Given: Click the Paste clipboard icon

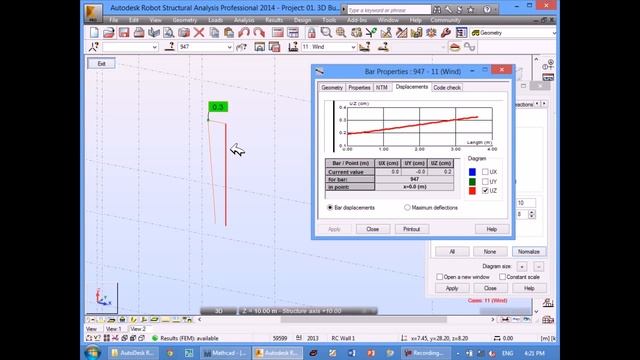Looking at the screenshot, I should click(x=229, y=32).
